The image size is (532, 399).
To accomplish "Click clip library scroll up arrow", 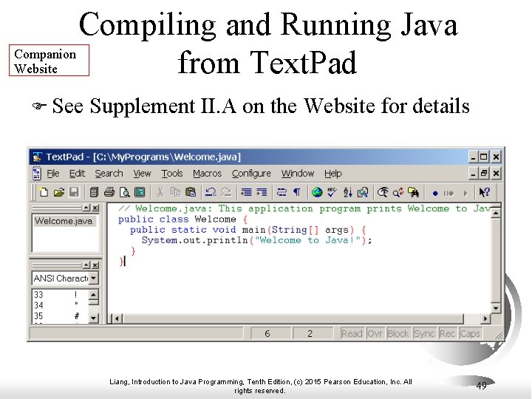I will [x=94, y=294].
